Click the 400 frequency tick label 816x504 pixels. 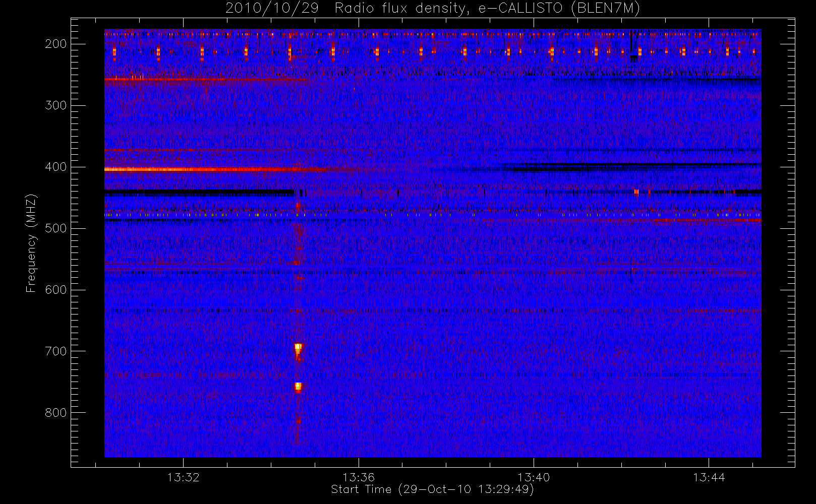click(x=55, y=167)
